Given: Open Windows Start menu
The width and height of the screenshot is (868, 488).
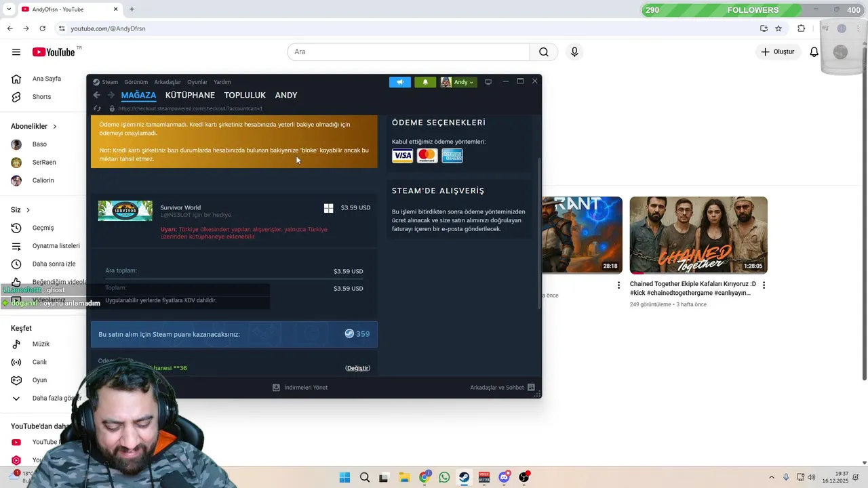Looking at the screenshot, I should (344, 477).
